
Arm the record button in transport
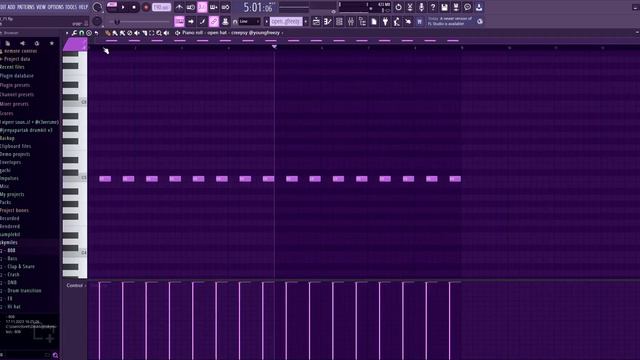click(x=146, y=7)
